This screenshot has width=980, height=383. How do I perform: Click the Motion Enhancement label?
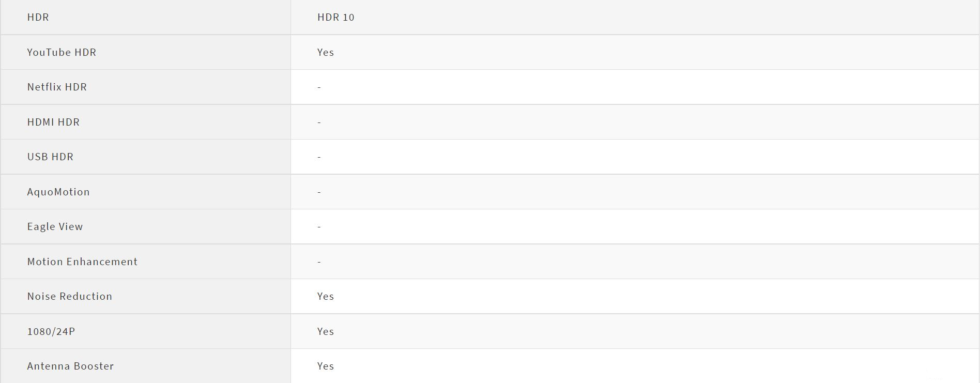click(82, 262)
